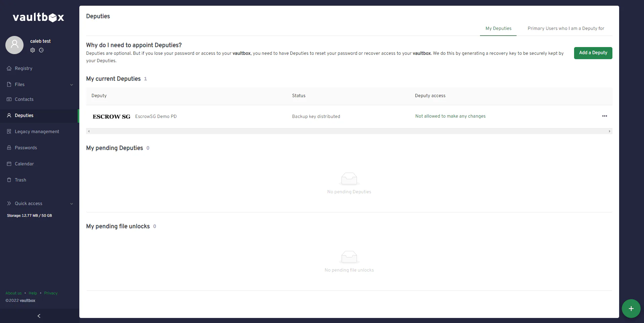Click Not allowed to make any changes

(450, 116)
